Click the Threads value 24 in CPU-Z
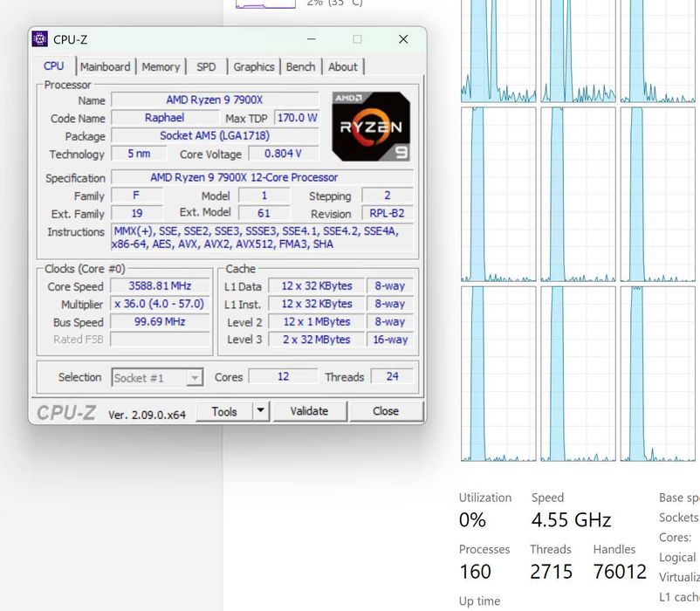 pyautogui.click(x=392, y=376)
